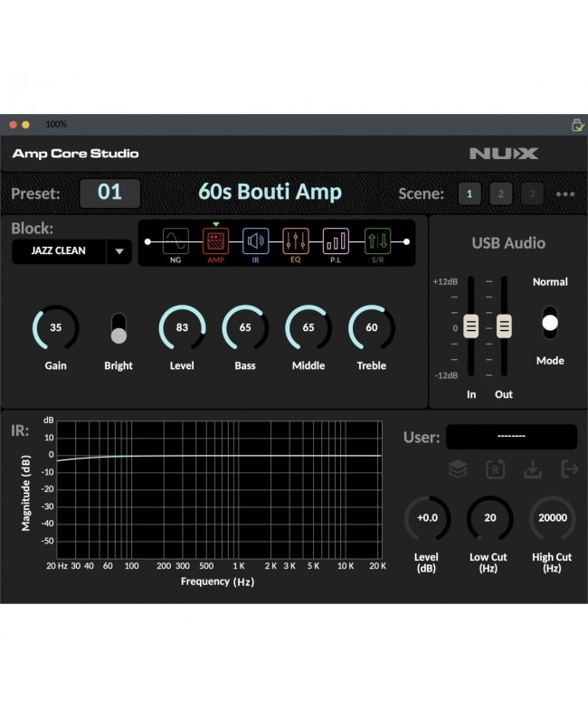Click the Treble knob
The height and width of the screenshot is (718, 588).
coord(372,328)
